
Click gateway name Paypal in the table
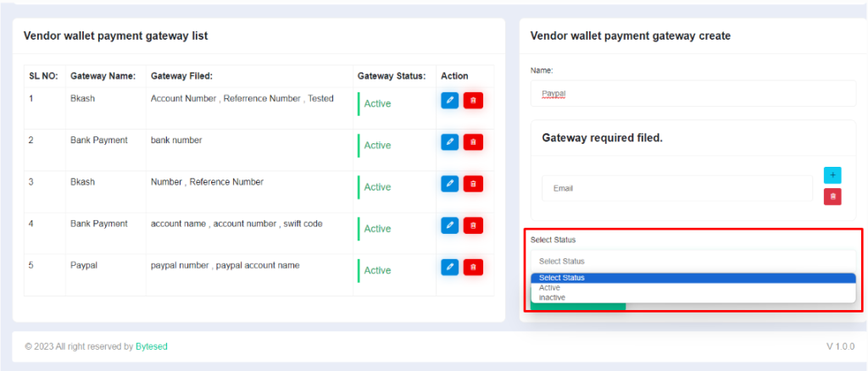[x=84, y=265]
